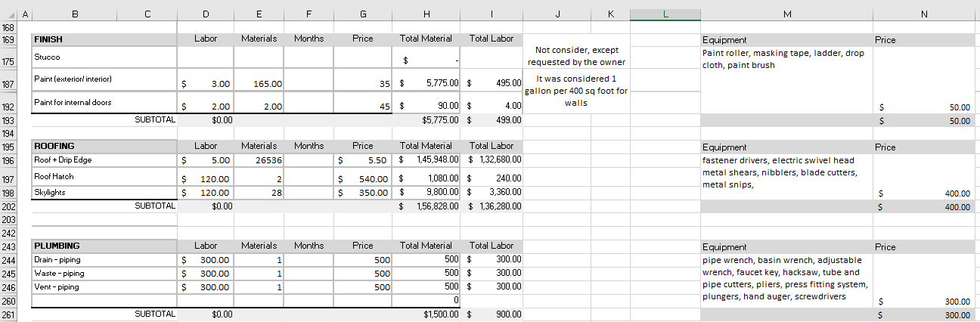Click the PLUMBING section Months header
The width and height of the screenshot is (980, 322).
click(x=309, y=246)
